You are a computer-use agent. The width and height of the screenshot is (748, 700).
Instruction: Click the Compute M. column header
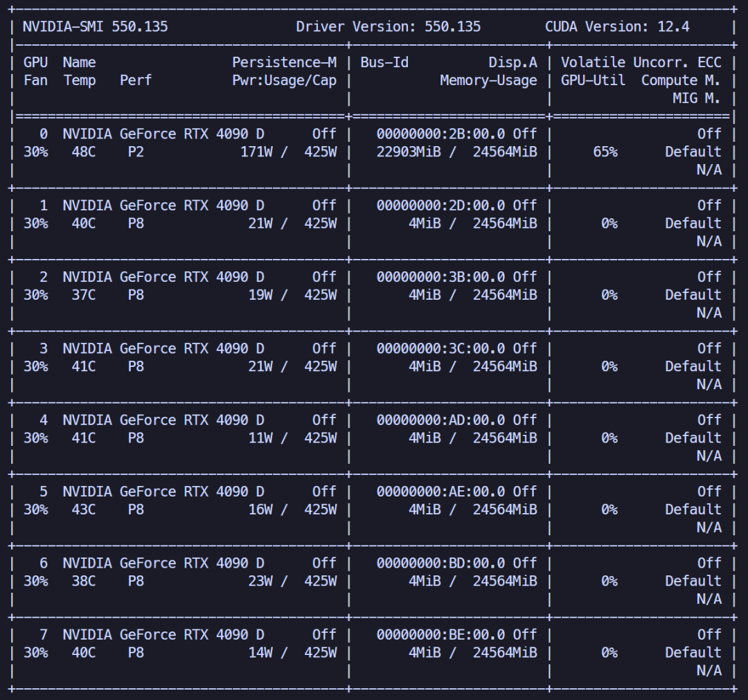point(681,80)
